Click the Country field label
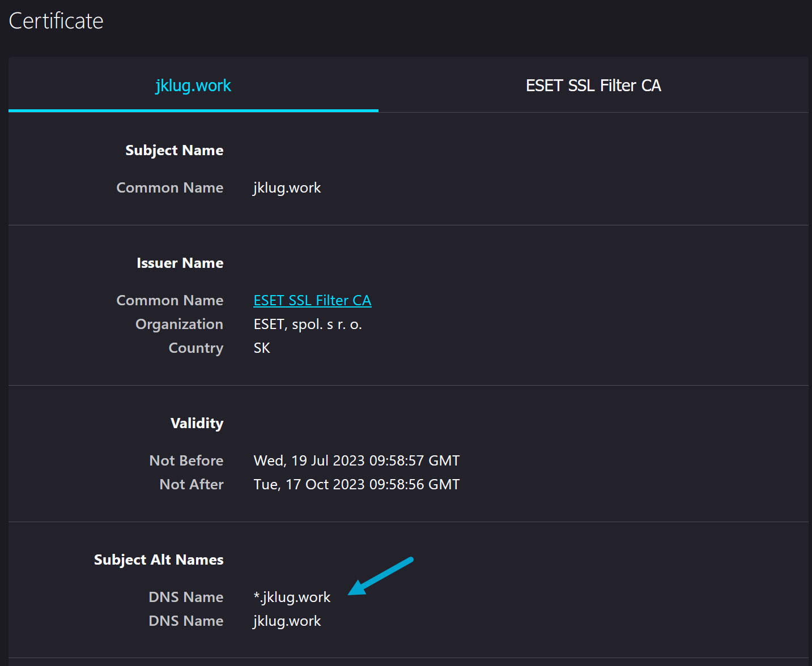 pyautogui.click(x=195, y=348)
